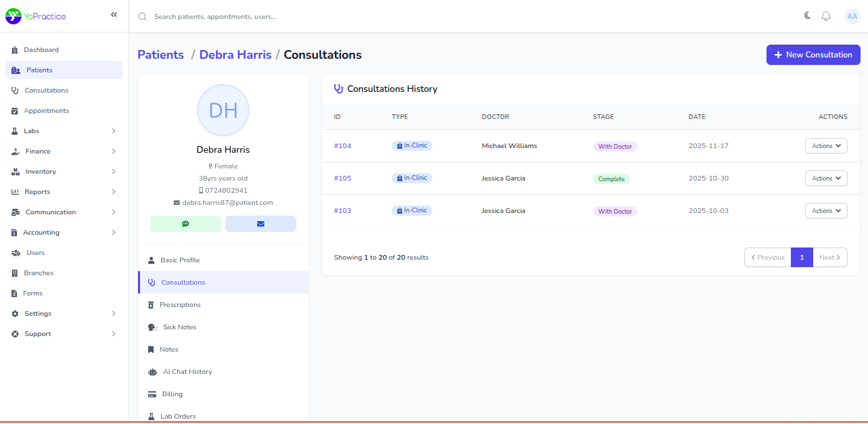Click the New Consultation button

[x=813, y=55]
